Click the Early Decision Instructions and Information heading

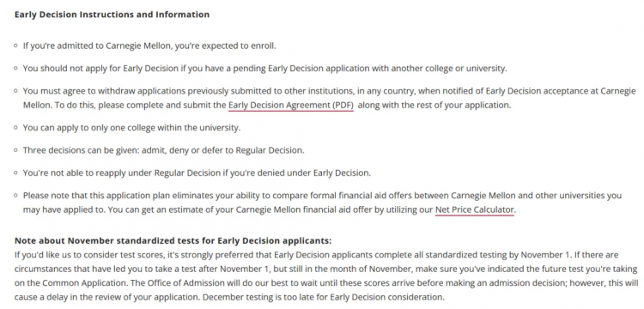[x=112, y=15]
